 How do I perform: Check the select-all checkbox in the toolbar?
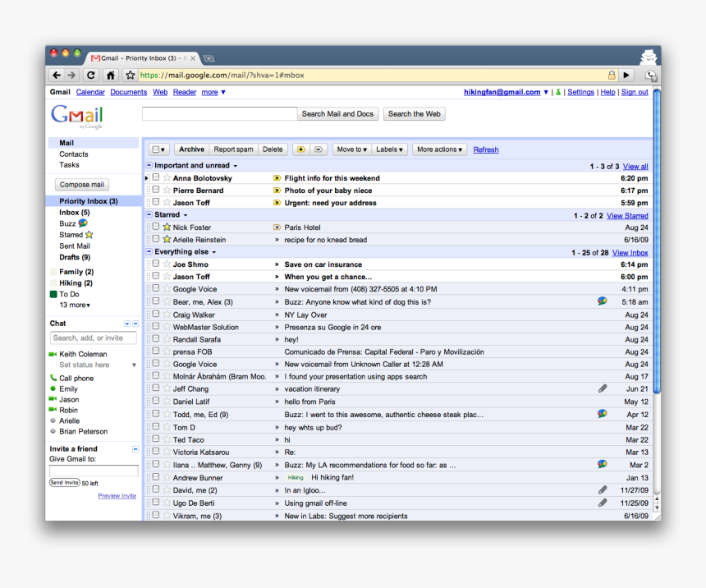tap(154, 149)
